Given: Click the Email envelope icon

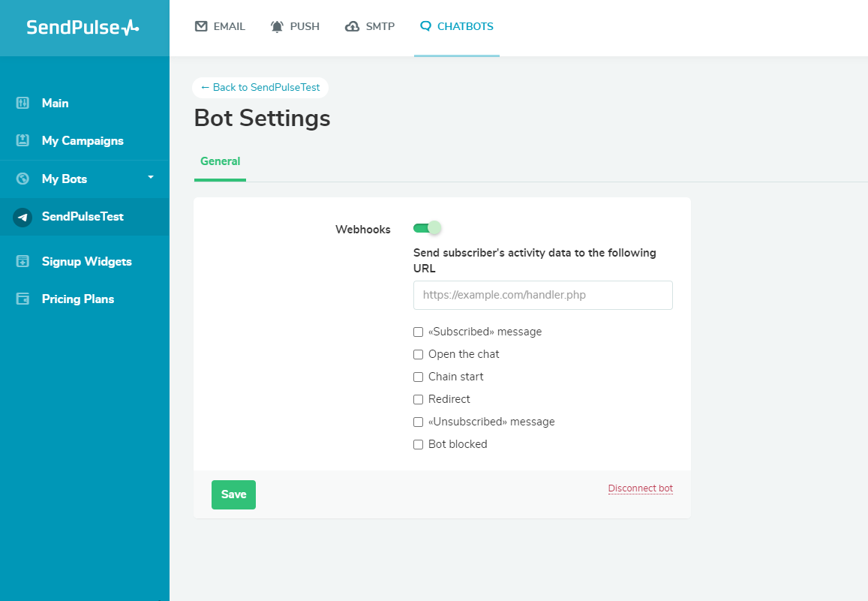Looking at the screenshot, I should 201,26.
